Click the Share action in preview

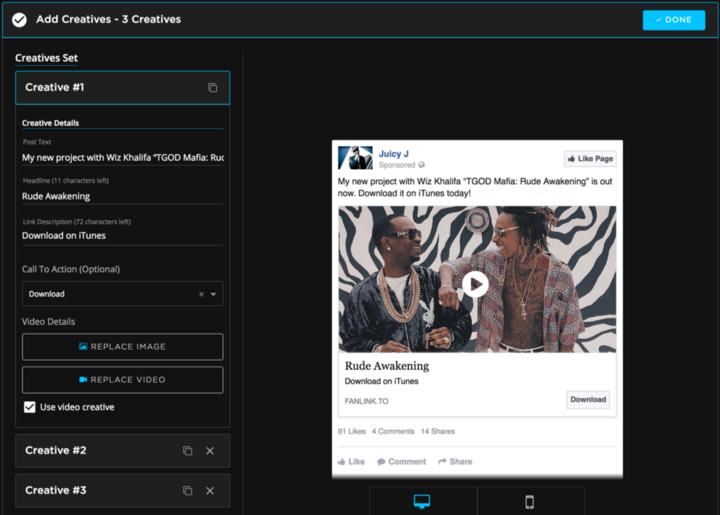pos(455,461)
